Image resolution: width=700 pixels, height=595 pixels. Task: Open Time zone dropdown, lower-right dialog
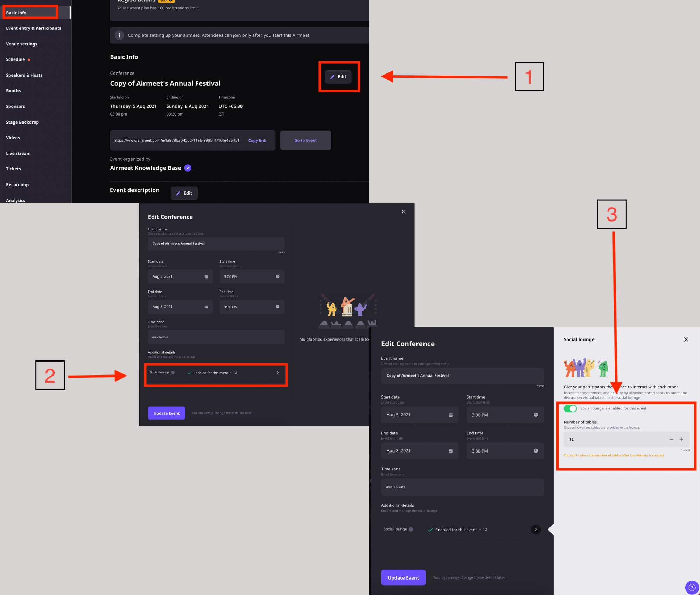tap(462, 487)
